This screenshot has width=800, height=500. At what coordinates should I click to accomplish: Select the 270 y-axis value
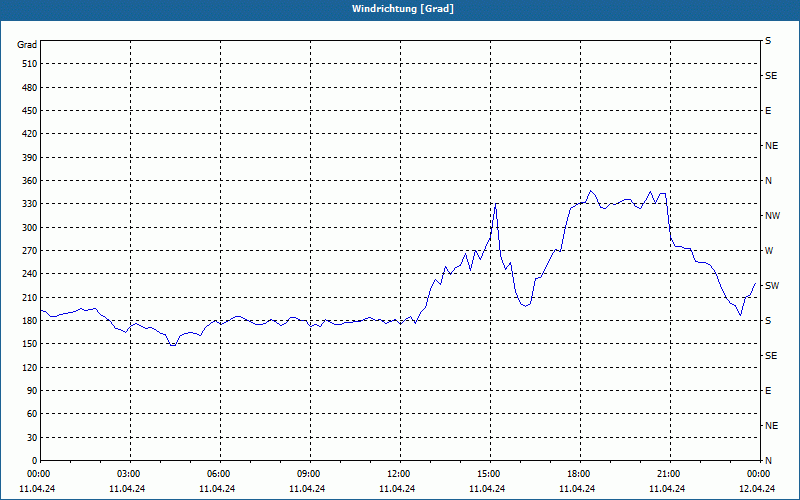(x=30, y=251)
